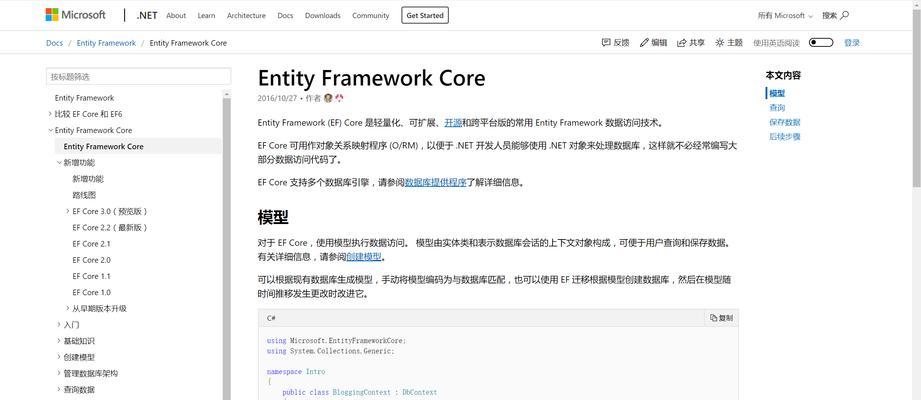Open the 所有 Microsoft dropdown

pyautogui.click(x=785, y=16)
